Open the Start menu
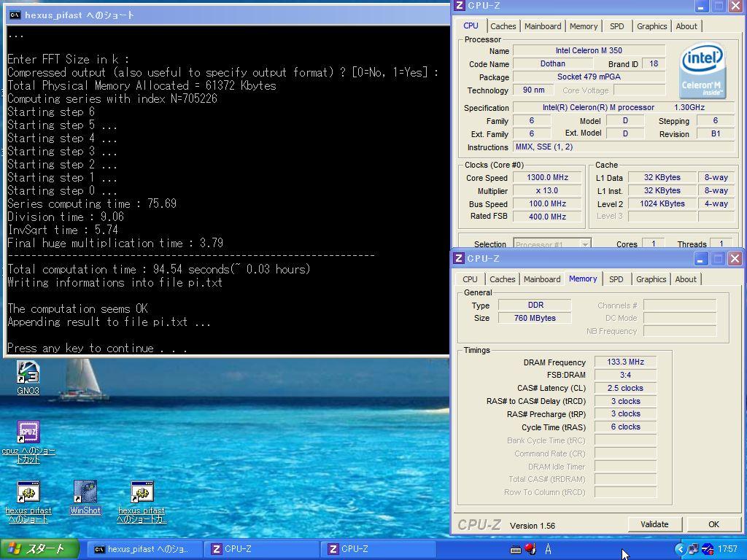 pyautogui.click(x=39, y=549)
